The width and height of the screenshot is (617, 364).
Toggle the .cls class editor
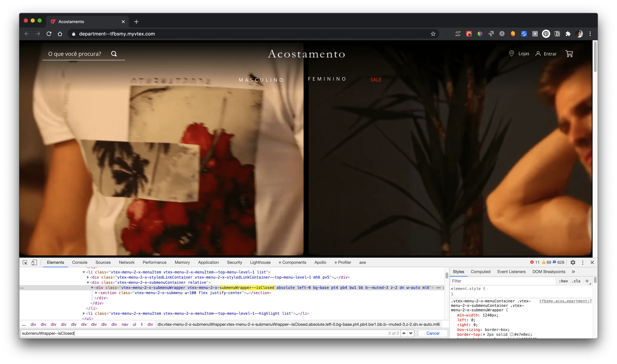click(x=576, y=281)
